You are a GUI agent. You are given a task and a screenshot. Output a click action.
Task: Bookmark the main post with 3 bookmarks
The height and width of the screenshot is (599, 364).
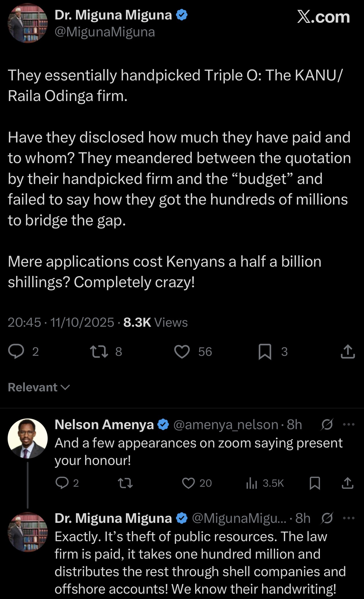pos(265,352)
